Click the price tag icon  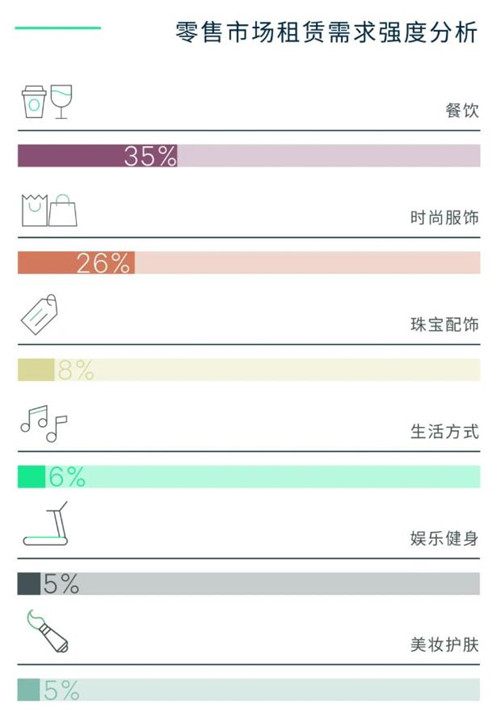tap(40, 315)
